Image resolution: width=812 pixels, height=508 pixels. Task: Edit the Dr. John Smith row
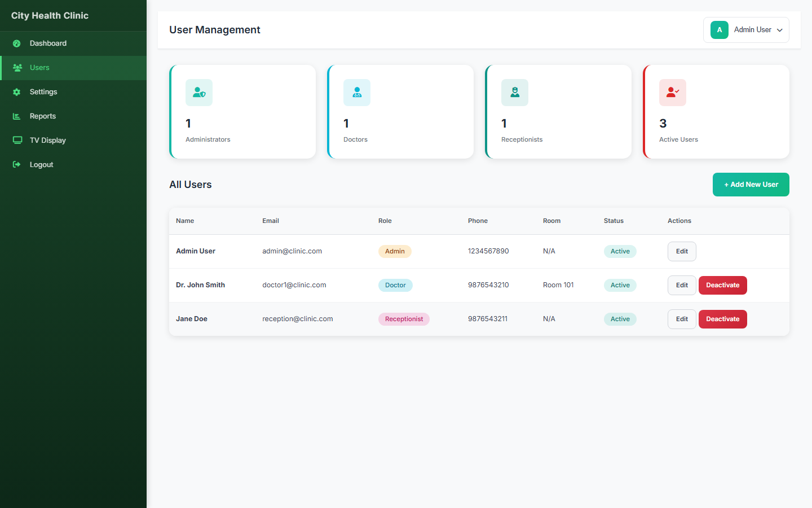pos(682,285)
